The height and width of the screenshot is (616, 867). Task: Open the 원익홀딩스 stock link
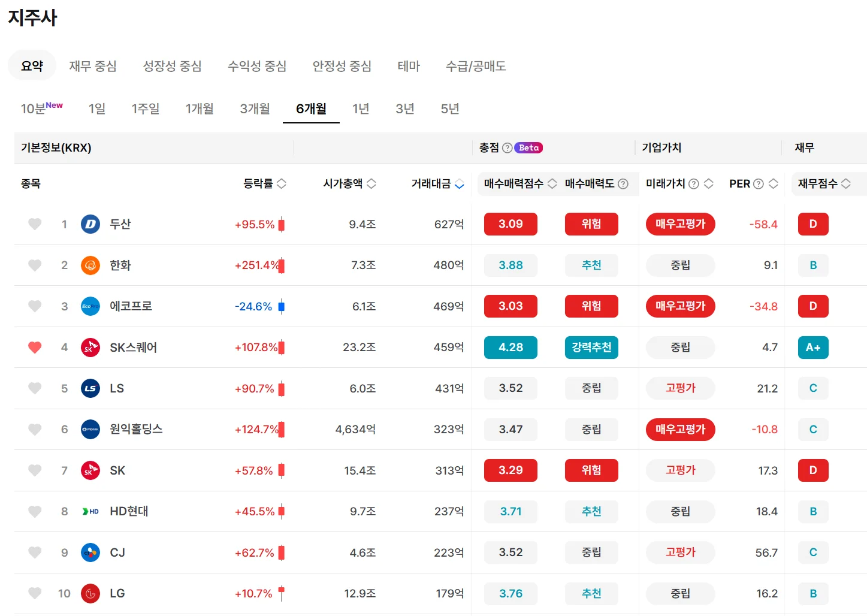[x=136, y=429]
